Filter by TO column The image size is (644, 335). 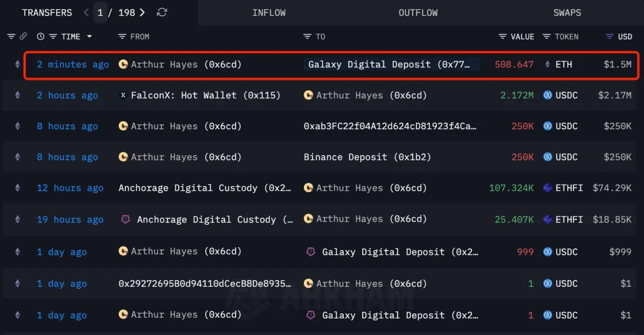[x=307, y=37]
